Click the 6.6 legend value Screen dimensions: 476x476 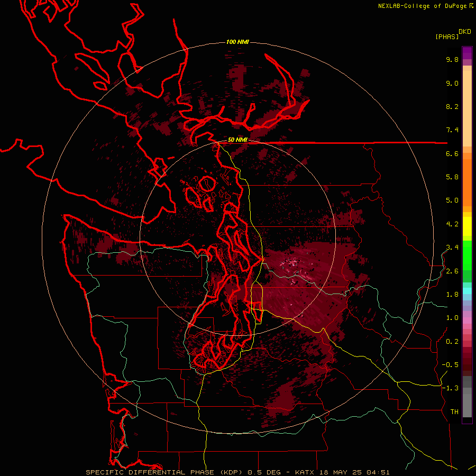452,153
